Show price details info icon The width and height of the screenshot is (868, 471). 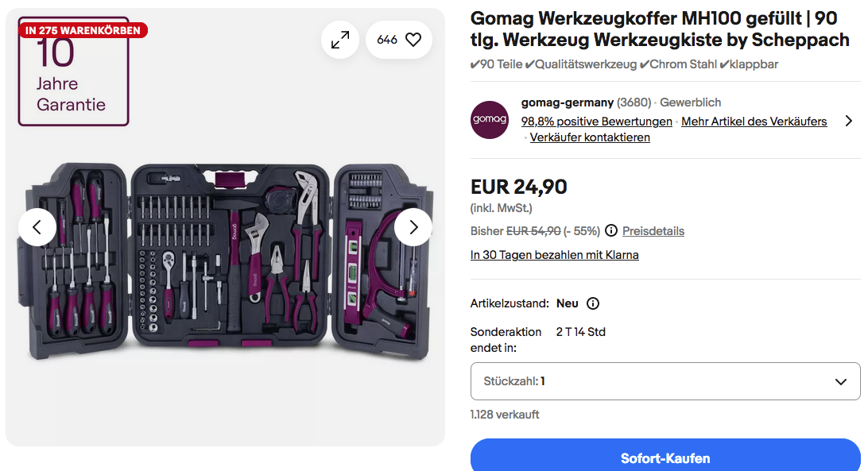coord(611,231)
